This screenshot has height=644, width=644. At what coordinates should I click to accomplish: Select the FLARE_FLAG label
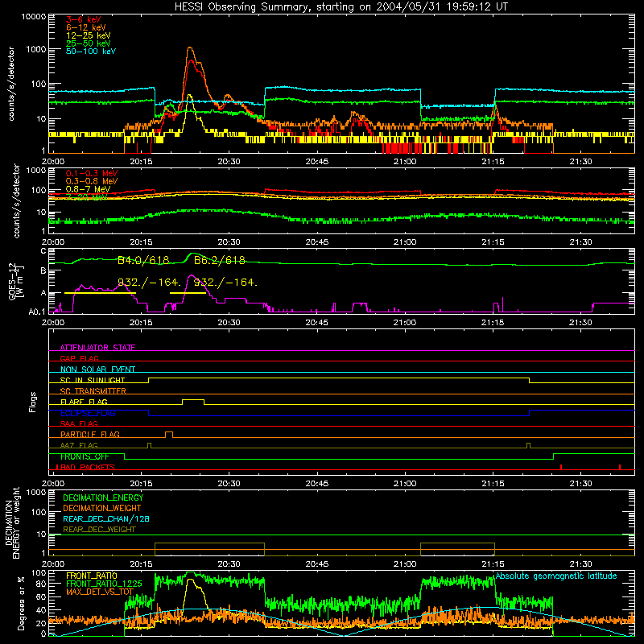[x=84, y=402]
